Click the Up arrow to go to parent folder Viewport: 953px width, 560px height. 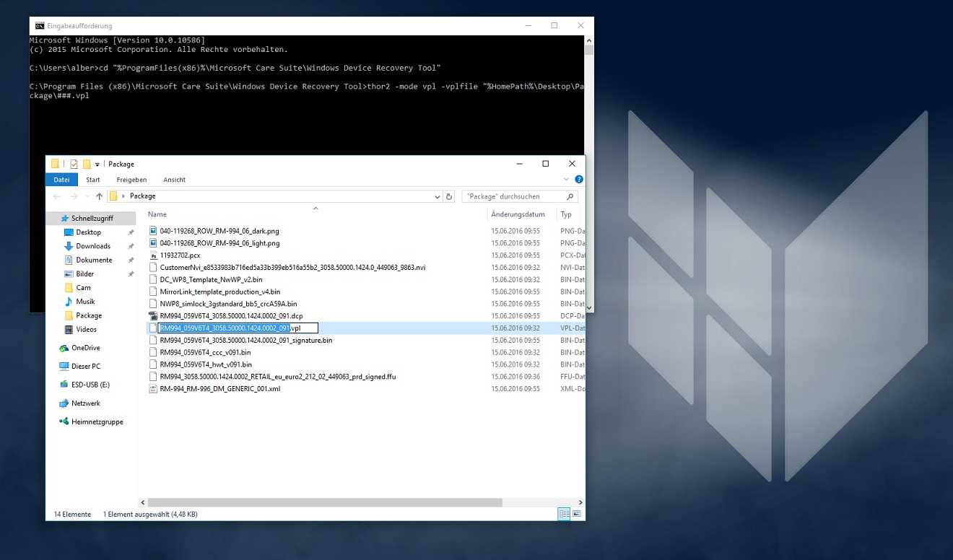99,196
